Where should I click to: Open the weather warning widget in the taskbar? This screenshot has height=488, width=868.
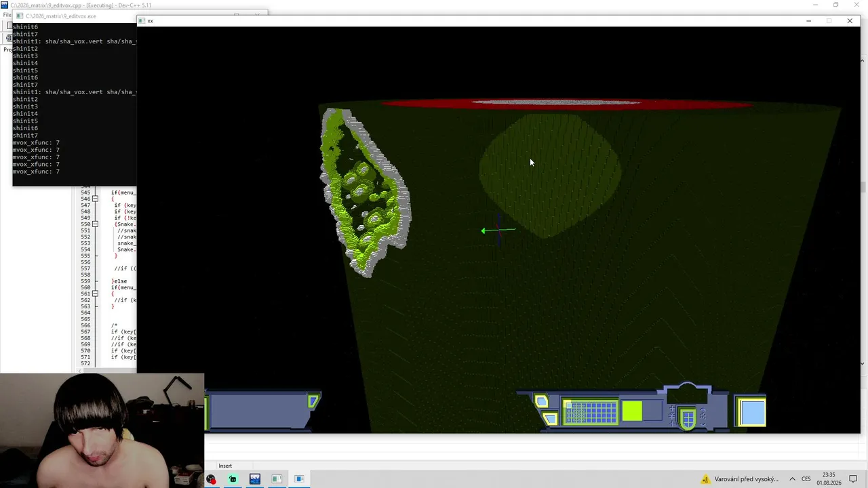pyautogui.click(x=740, y=479)
